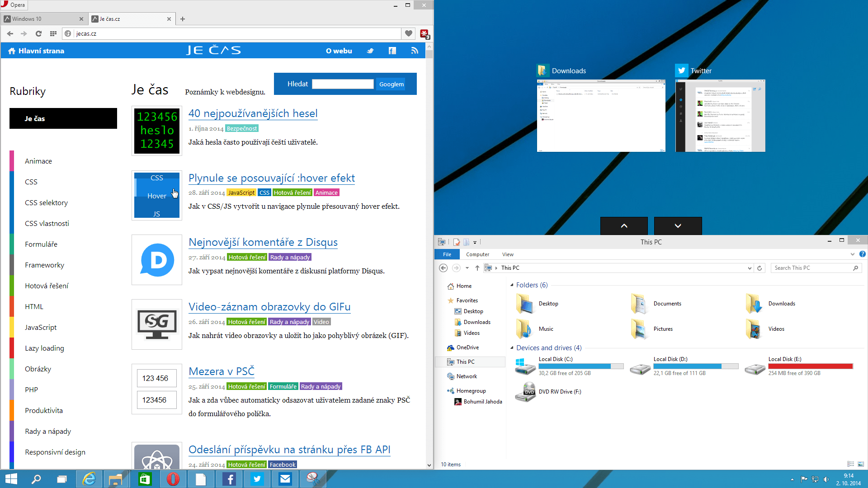
Task: Click O webu in site menu
Action: coord(339,51)
